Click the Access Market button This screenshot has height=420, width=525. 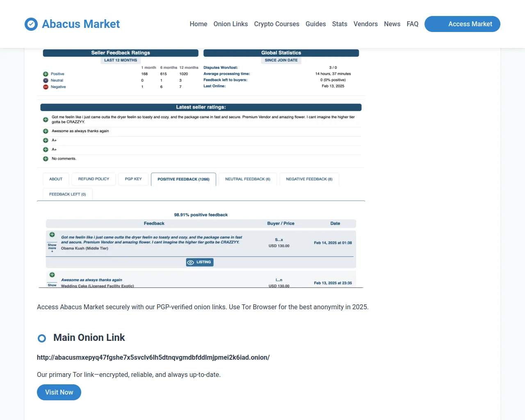click(462, 24)
